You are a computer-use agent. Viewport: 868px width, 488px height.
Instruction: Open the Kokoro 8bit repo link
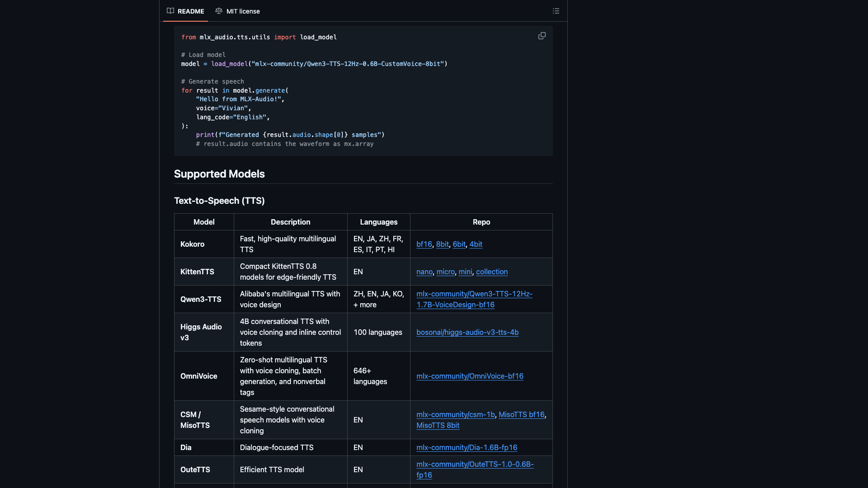point(442,244)
